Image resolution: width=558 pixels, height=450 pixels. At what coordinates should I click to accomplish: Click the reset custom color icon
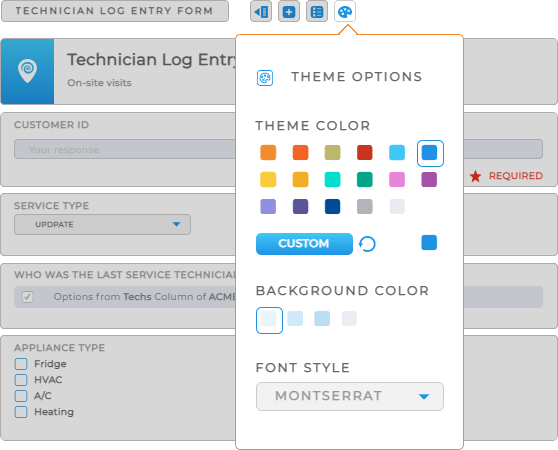pos(367,244)
